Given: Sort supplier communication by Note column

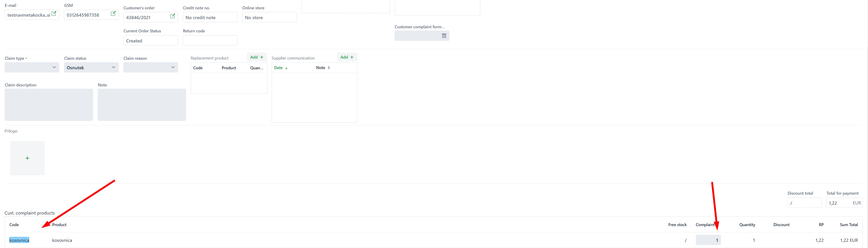Looking at the screenshot, I should [329, 68].
